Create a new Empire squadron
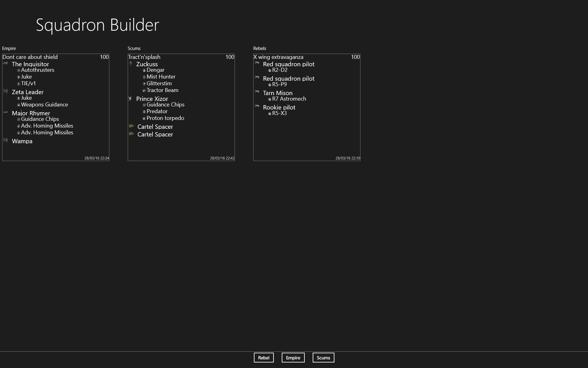 293,358
